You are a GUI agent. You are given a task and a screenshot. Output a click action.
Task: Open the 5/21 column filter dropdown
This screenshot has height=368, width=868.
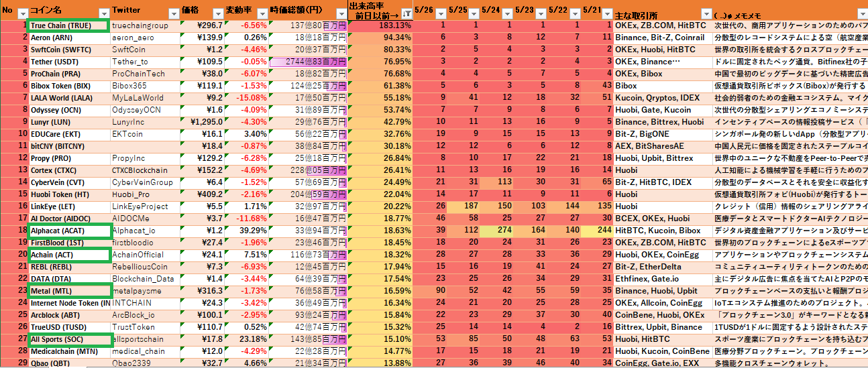click(x=606, y=14)
